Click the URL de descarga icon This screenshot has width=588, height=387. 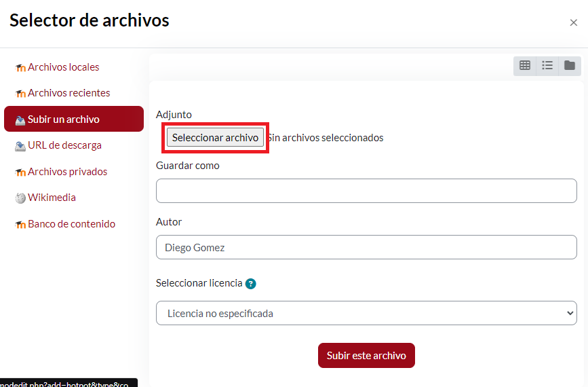point(20,146)
